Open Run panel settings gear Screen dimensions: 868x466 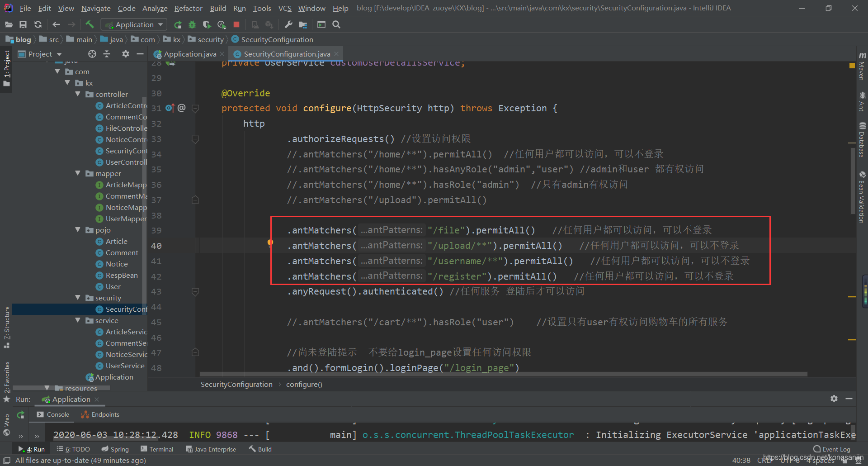(x=834, y=399)
